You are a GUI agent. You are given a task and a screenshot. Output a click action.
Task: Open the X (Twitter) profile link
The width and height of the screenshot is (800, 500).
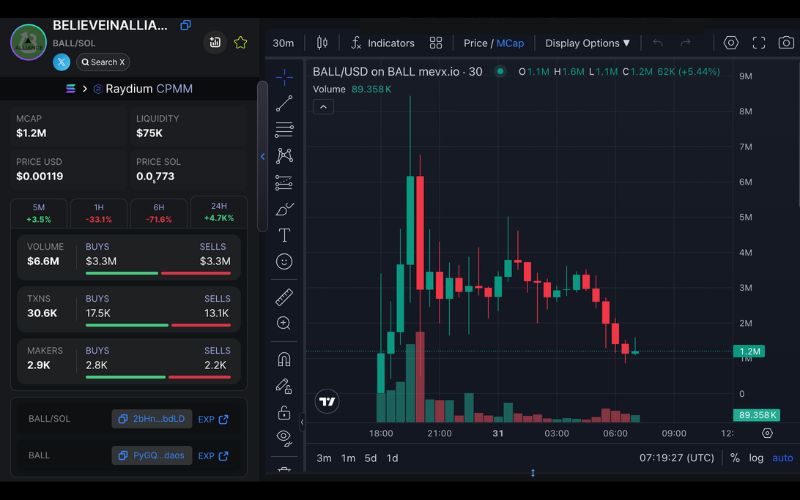coord(61,62)
